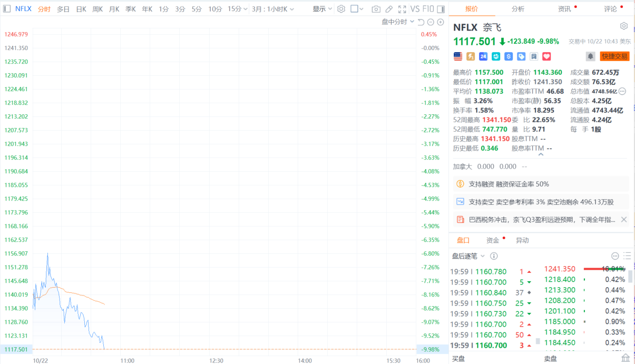Open info icon beside 盘后逐笔
The width and height of the screenshot is (635, 364).
point(494,256)
